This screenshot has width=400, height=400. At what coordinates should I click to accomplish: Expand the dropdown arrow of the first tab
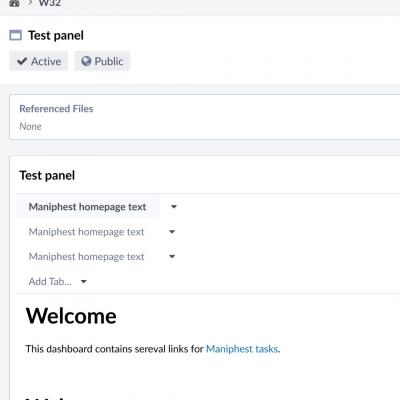pyautogui.click(x=174, y=207)
